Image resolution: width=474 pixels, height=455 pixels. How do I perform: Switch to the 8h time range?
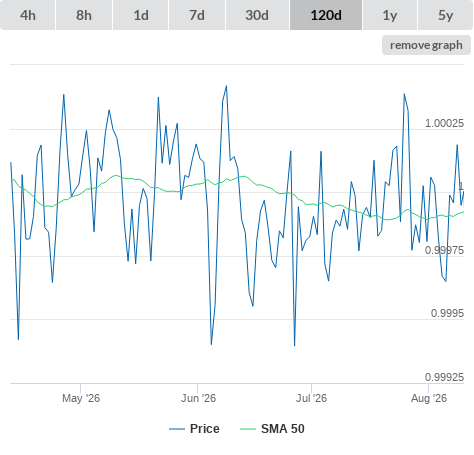coord(84,15)
